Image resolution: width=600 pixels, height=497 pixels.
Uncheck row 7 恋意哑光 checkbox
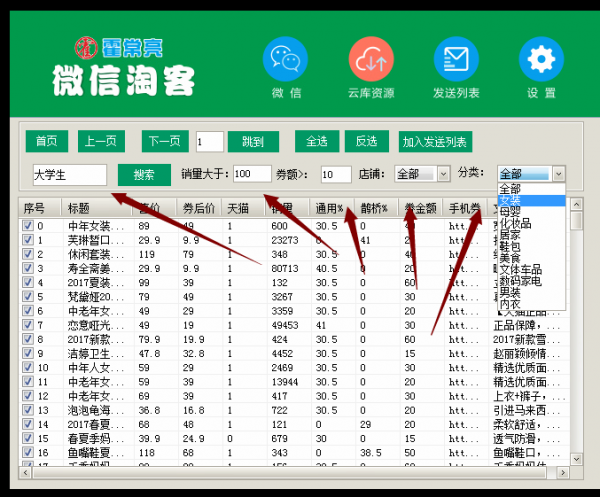coord(28,324)
